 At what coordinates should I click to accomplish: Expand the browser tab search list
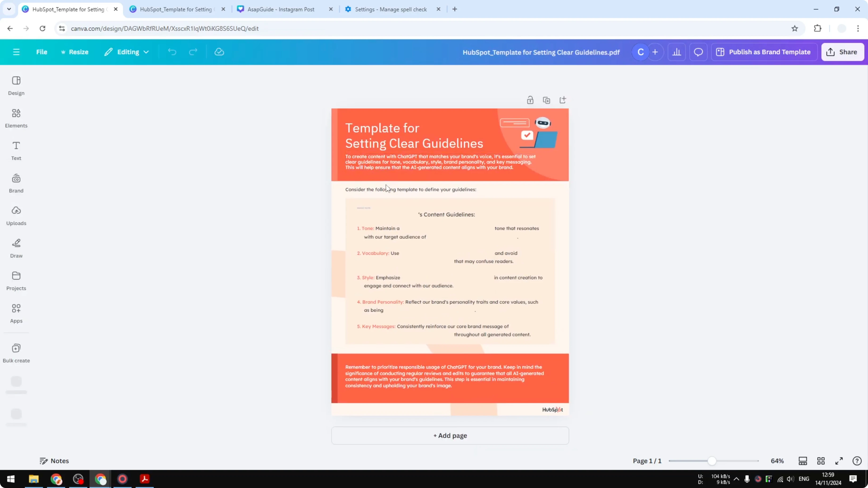tap(9, 9)
